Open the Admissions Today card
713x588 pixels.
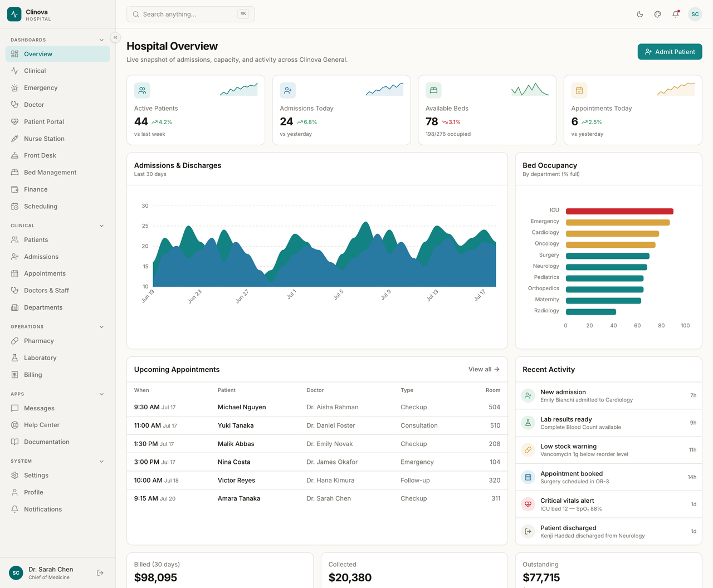coord(341,110)
